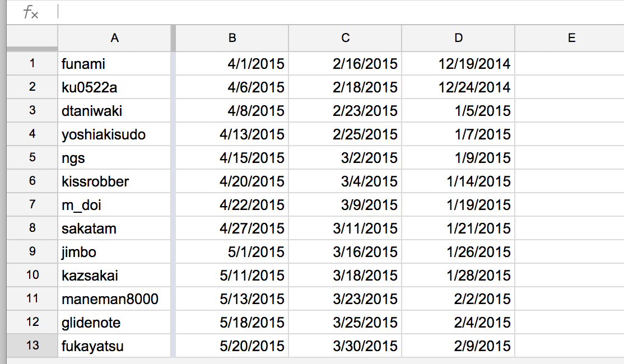Click the cell containing funami
Screen dimensions: 624x364
pyautogui.click(x=114, y=64)
